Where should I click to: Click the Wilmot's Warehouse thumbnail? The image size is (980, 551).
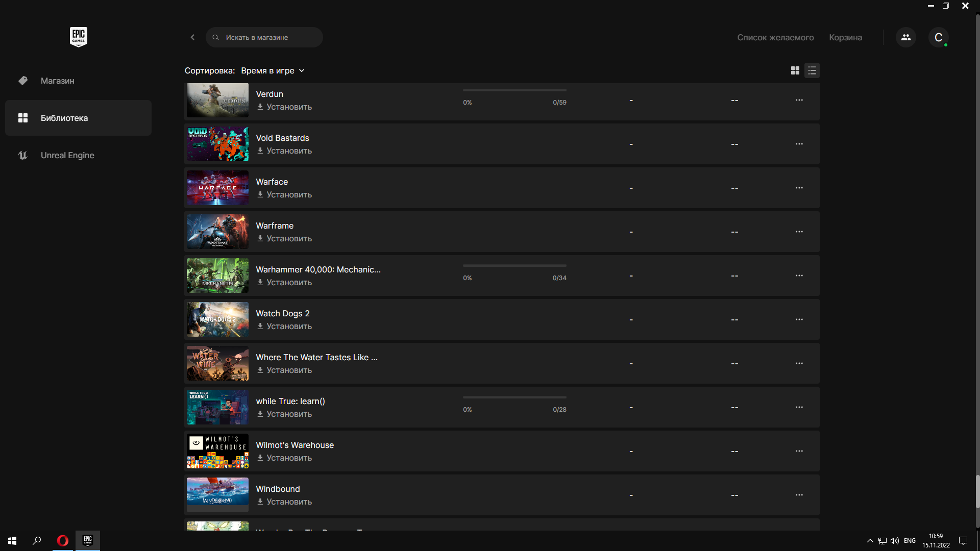217,451
